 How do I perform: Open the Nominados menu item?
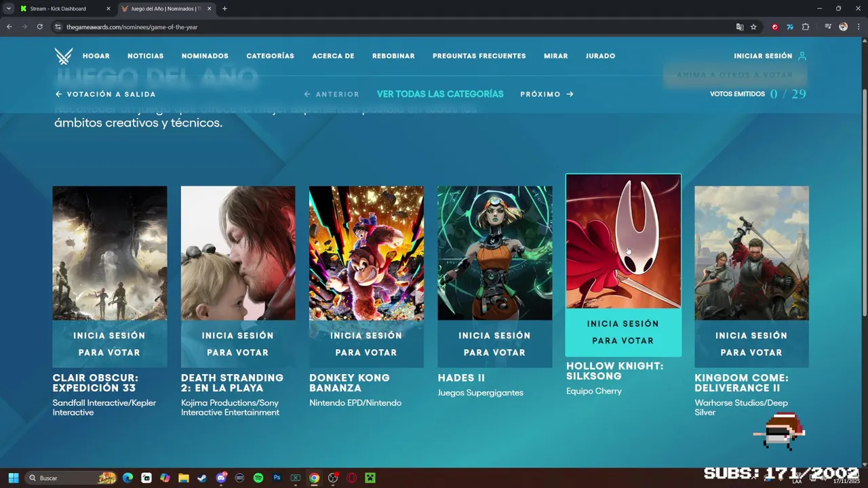[205, 56]
